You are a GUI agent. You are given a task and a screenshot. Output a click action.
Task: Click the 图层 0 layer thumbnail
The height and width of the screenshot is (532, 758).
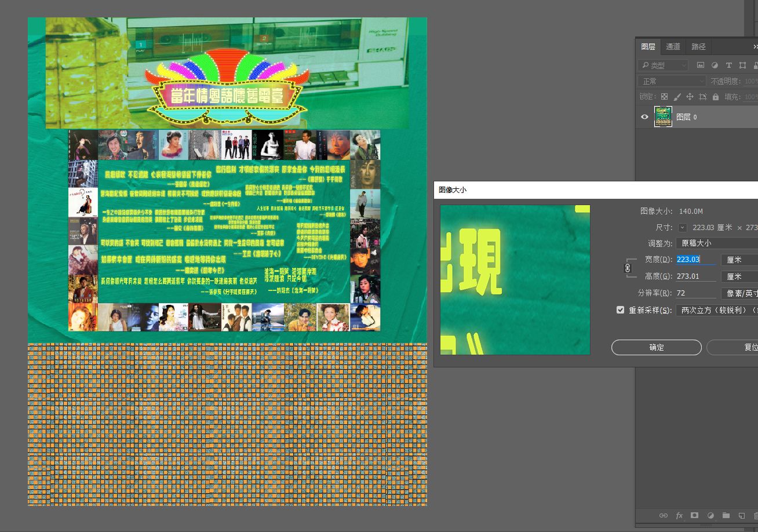click(x=663, y=117)
